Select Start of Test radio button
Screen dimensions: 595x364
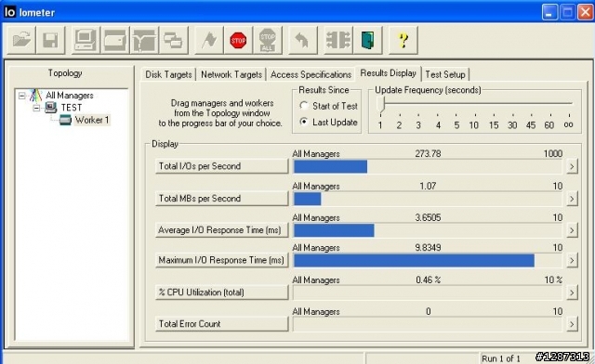(304, 106)
